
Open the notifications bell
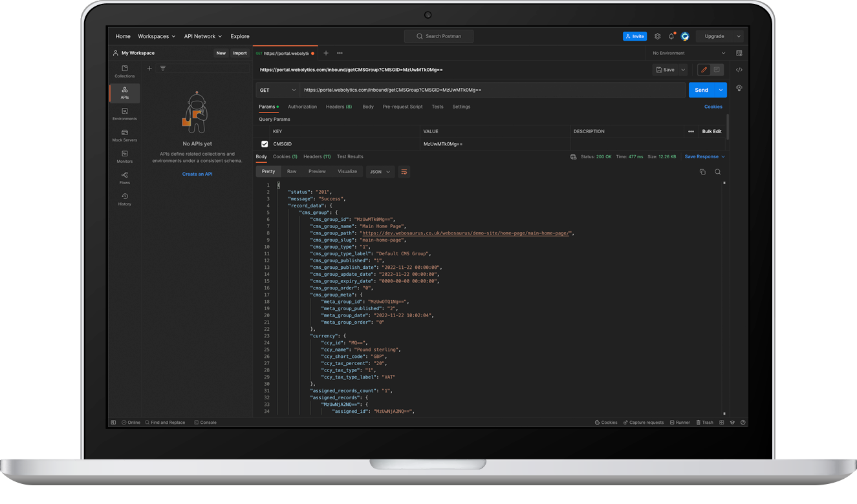[x=671, y=36]
